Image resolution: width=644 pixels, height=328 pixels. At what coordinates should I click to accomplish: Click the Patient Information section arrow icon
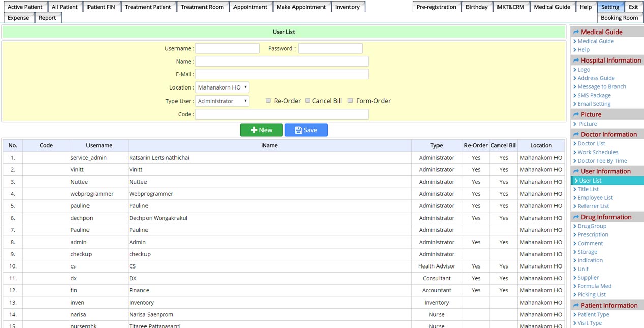(576, 306)
